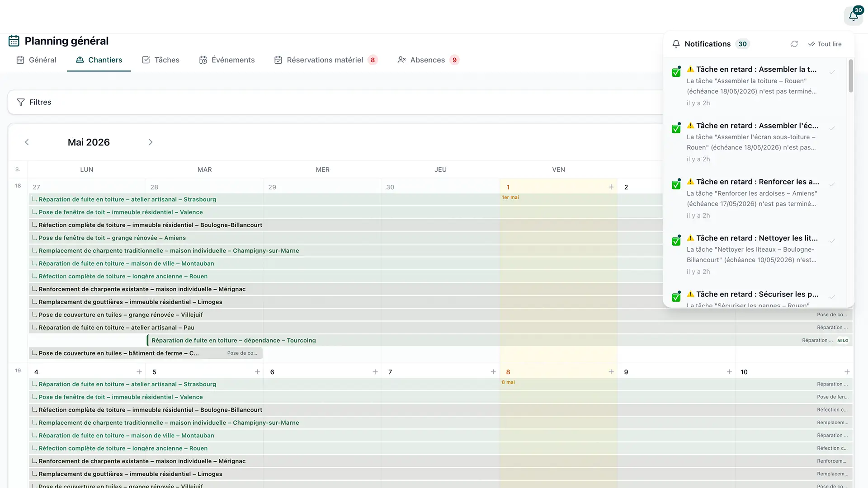Add an entry on day 4 with plus icon
Screen dimensions: 868x488
(139, 372)
